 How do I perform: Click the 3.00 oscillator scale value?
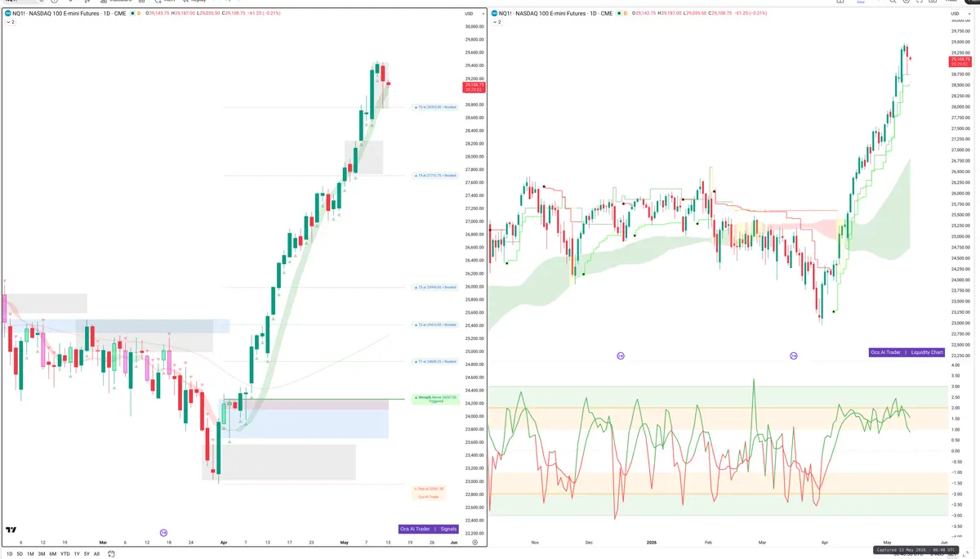click(955, 387)
